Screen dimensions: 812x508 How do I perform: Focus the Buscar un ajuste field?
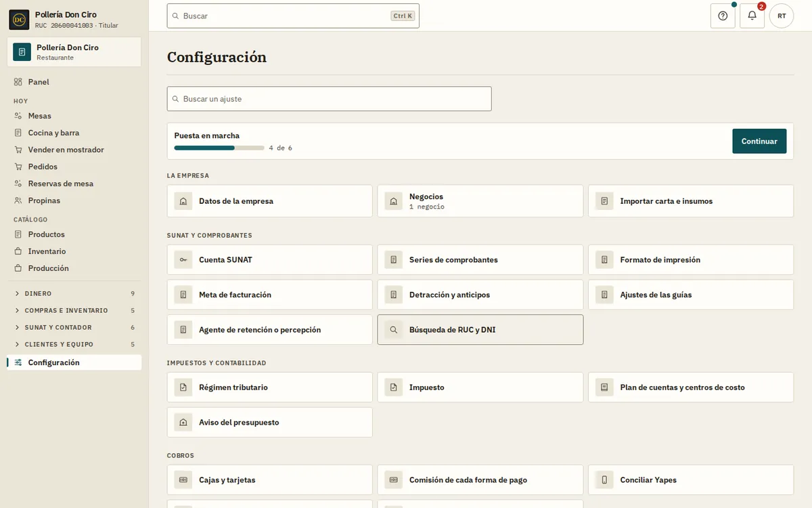click(x=330, y=99)
